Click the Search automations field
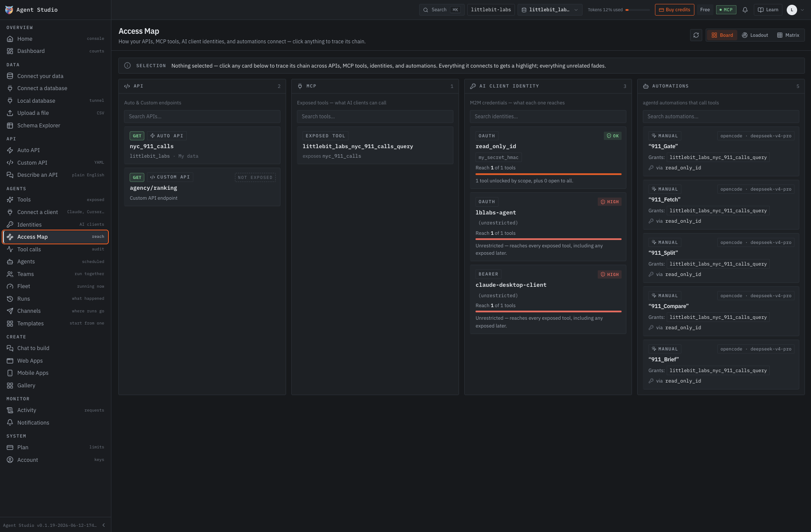 [721, 117]
